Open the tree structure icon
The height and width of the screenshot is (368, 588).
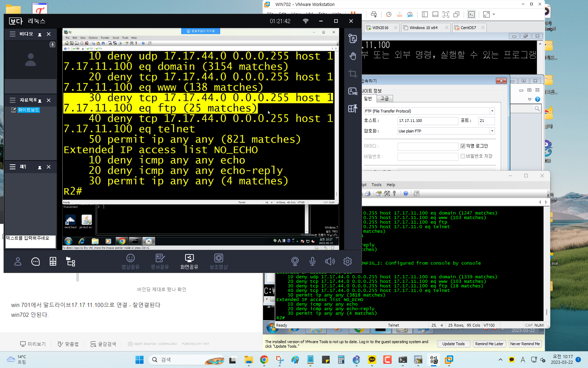coord(71,261)
